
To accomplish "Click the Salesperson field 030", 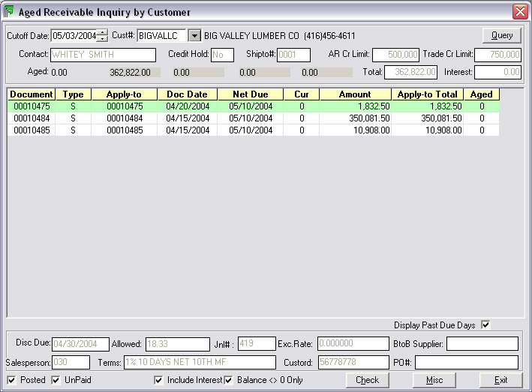I will [x=71, y=362].
